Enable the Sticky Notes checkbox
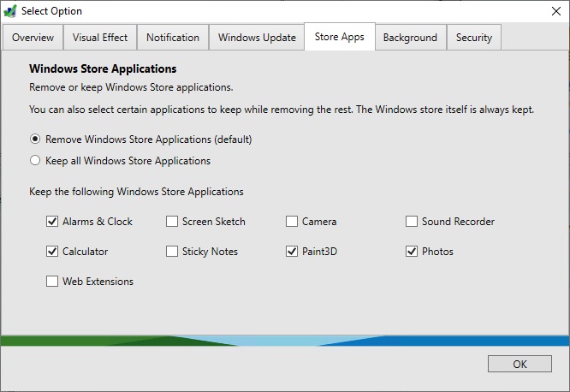The image size is (570, 392). [x=172, y=252]
